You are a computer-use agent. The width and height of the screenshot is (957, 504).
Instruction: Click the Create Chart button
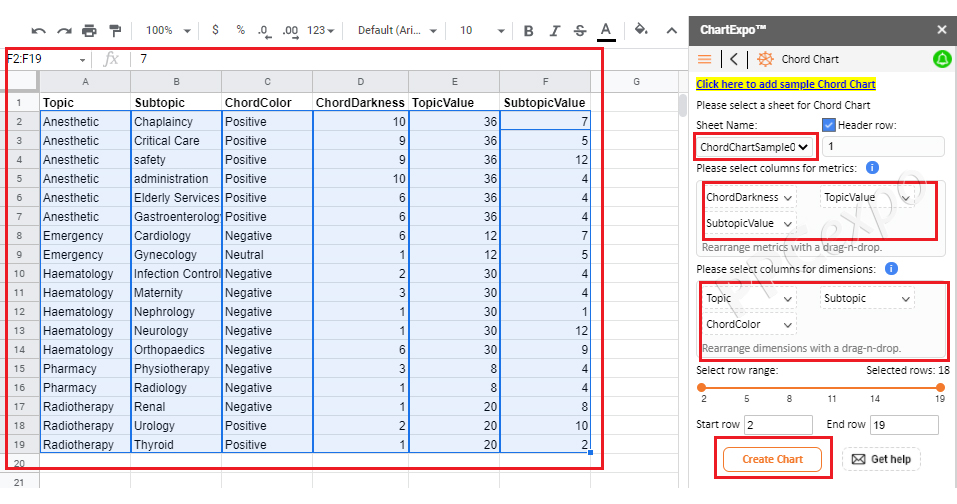click(x=773, y=459)
